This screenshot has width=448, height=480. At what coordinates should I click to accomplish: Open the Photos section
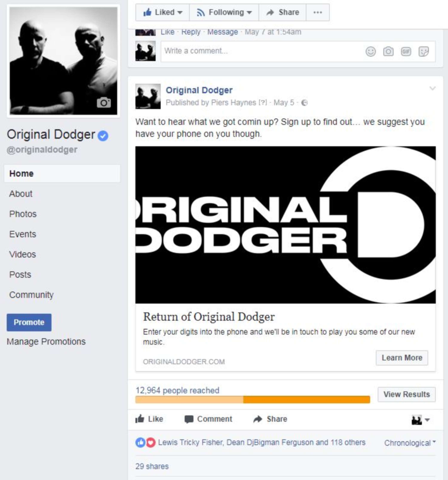[x=23, y=214]
